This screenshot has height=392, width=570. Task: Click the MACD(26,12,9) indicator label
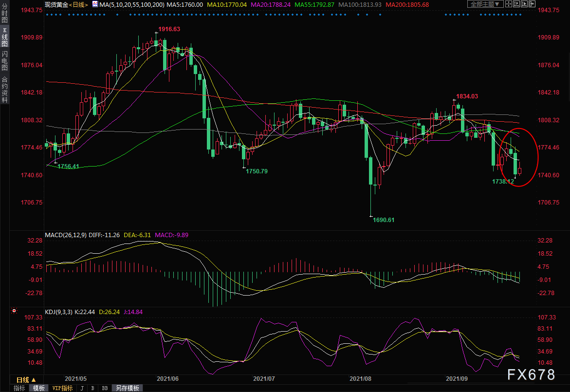(66, 235)
